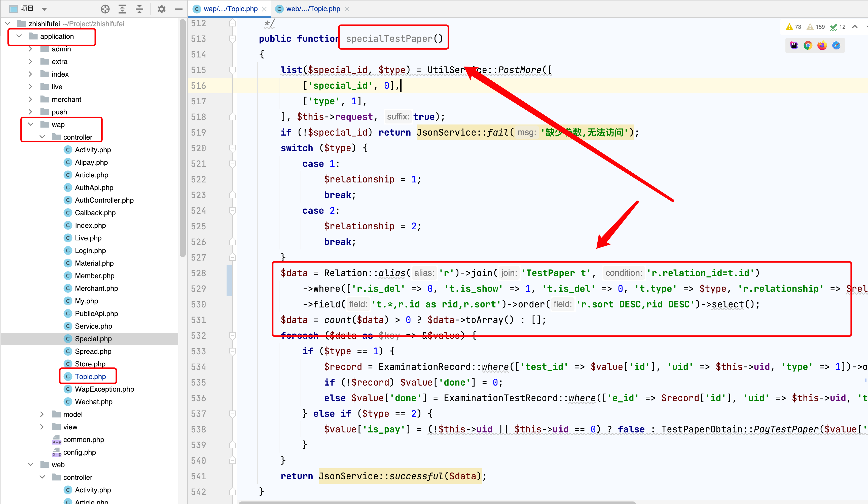Screen dimensions: 868x504
Task: Click the equalize/format lines icon in toolbar
Action: pos(139,8)
